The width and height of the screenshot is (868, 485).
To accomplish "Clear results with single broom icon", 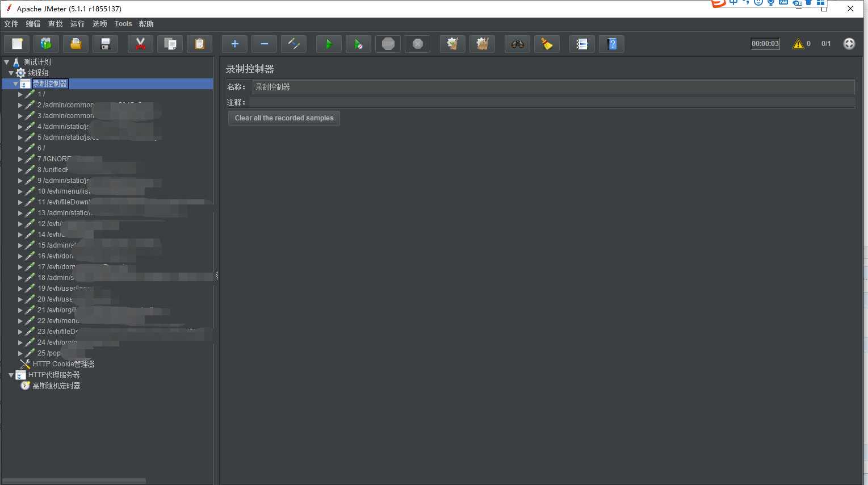I will coord(452,44).
